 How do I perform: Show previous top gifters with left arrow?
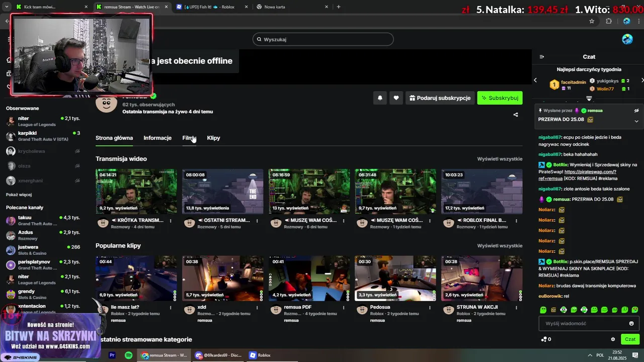[x=535, y=80]
